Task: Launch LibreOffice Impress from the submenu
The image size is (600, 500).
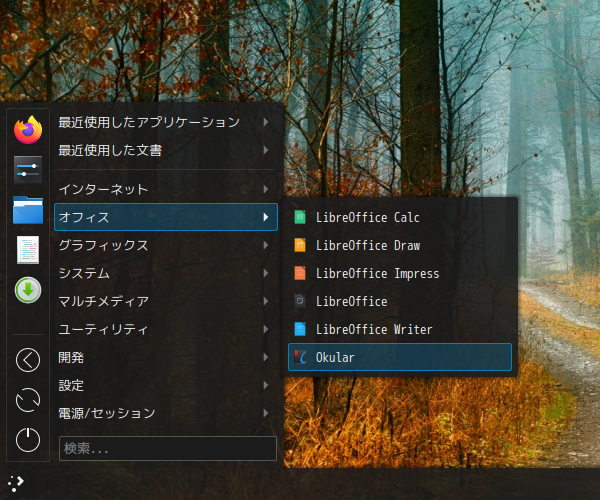Action: 399,273
